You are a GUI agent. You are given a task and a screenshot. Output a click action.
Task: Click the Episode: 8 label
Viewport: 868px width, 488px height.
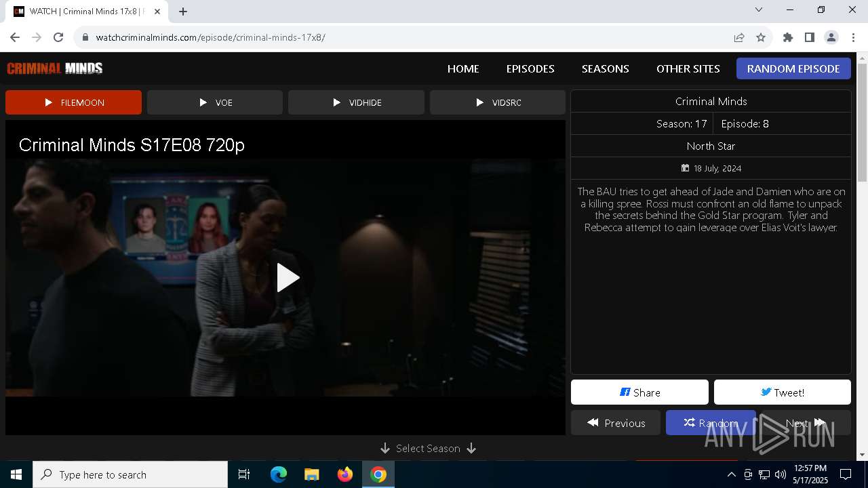[745, 123]
